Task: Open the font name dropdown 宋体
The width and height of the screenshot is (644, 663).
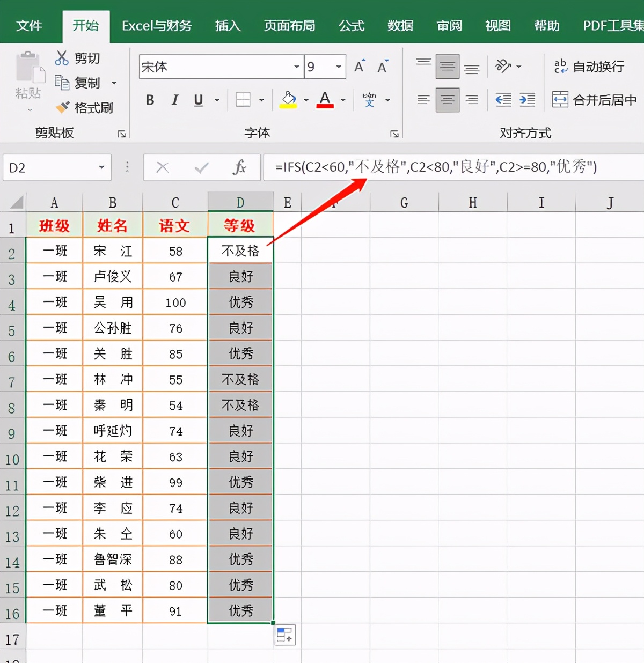Action: coord(296,67)
